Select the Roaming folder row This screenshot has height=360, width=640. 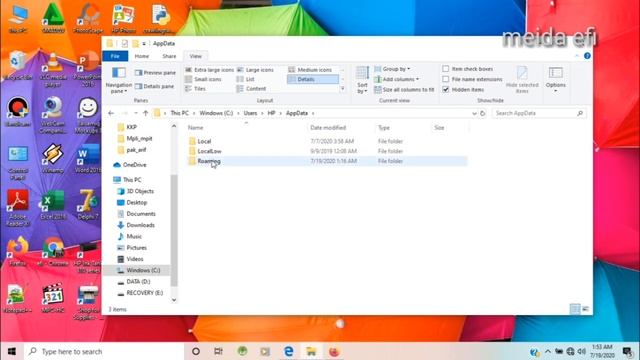click(327, 161)
